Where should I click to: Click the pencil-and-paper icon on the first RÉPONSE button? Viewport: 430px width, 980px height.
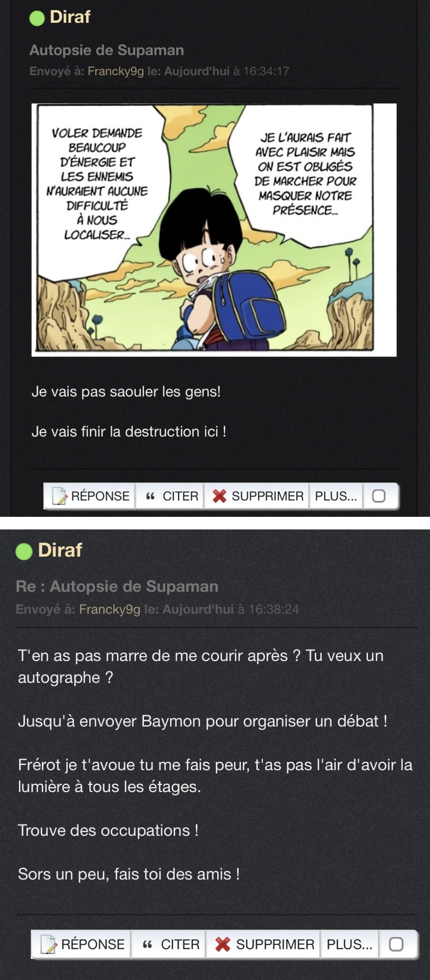pos(60,496)
